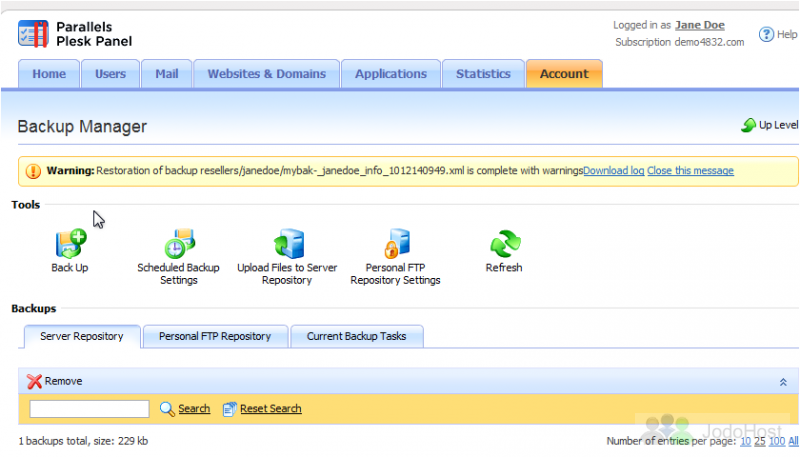This screenshot has height=457, width=800.
Task: Click the backup search text field
Action: (89, 409)
